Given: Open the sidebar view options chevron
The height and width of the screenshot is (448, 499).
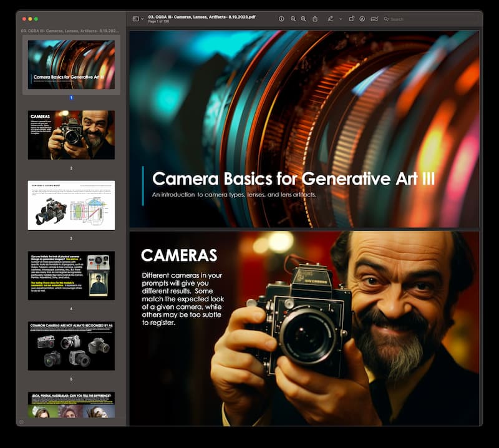Looking at the screenshot, I should [x=142, y=19].
